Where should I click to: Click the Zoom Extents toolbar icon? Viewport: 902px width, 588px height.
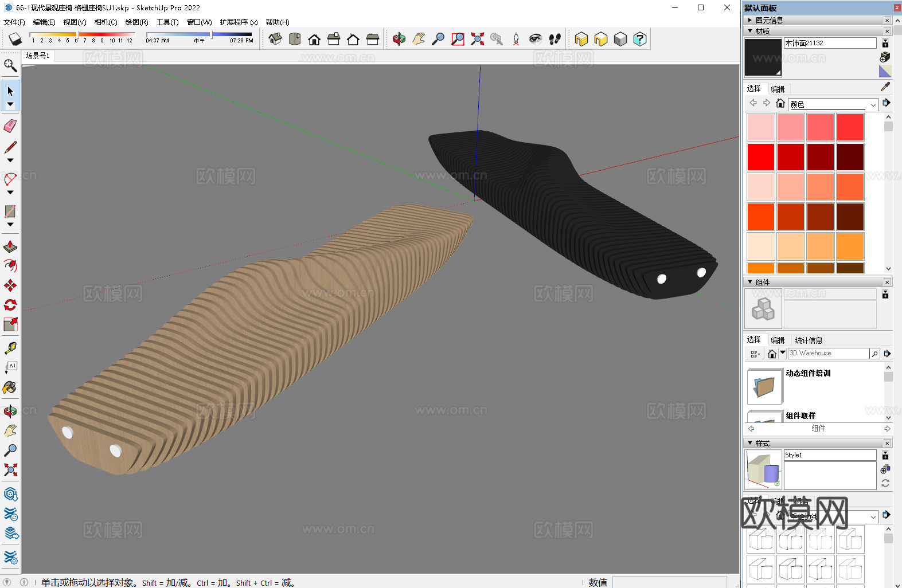tap(477, 39)
